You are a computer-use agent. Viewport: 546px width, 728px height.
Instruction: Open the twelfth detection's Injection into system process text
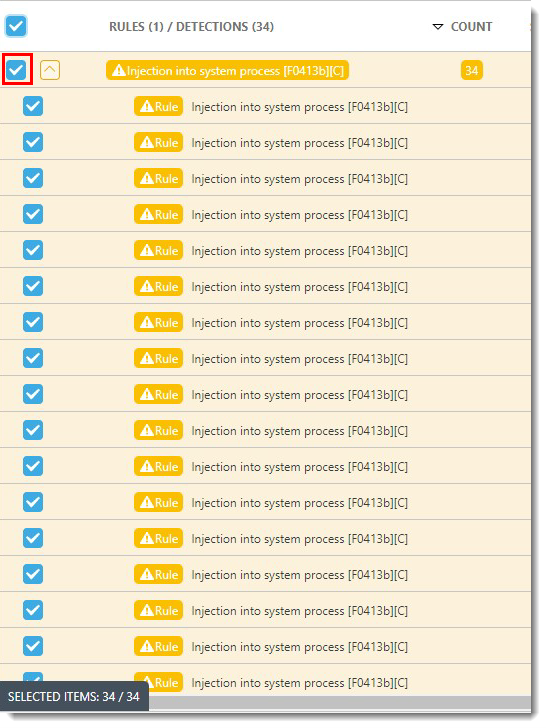tap(299, 503)
